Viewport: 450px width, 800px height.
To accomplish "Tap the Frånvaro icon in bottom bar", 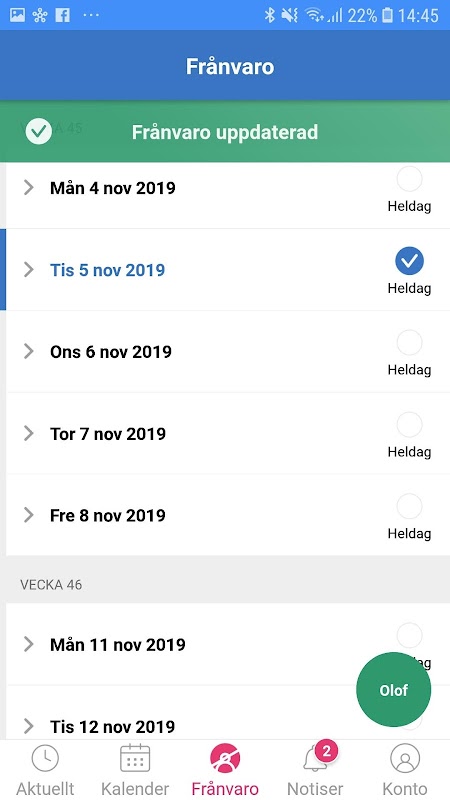I will coord(225,759).
